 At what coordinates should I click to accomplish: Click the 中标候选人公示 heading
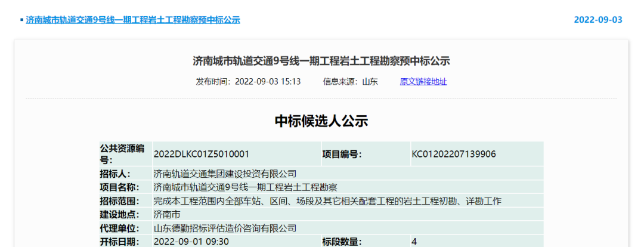click(x=321, y=121)
